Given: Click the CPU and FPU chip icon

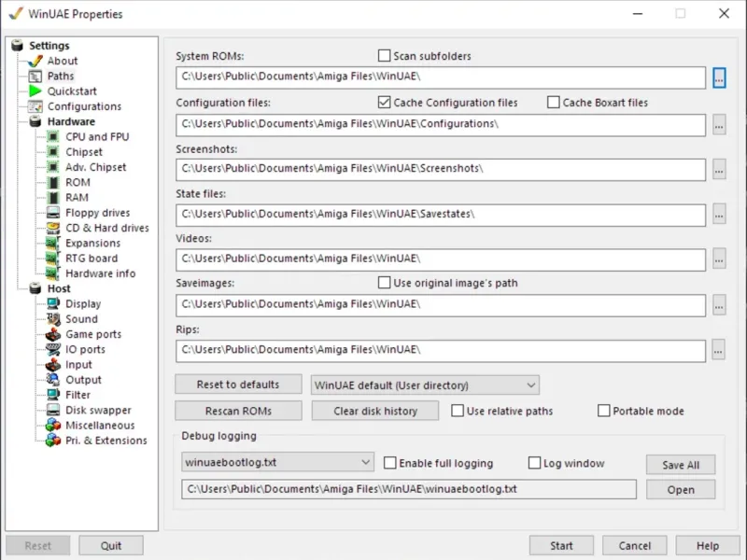Looking at the screenshot, I should tap(53, 136).
